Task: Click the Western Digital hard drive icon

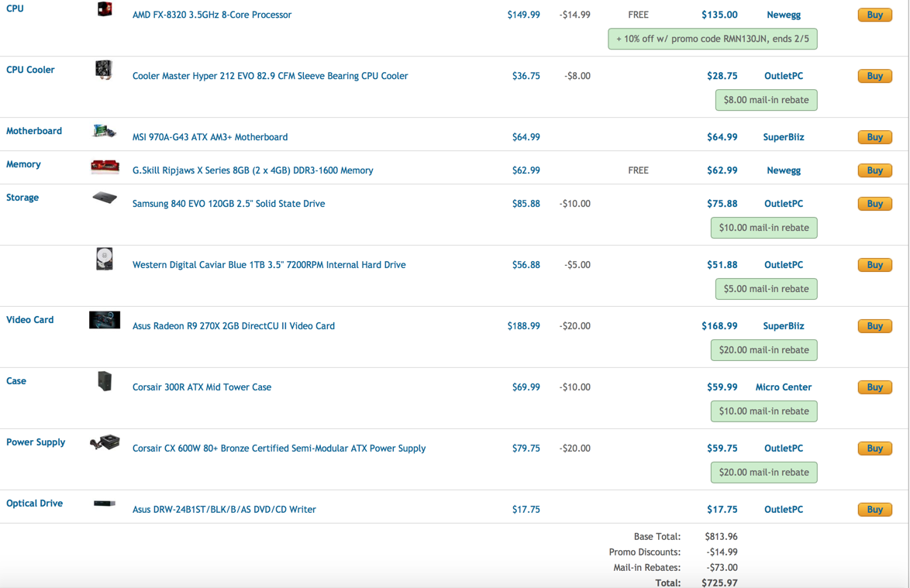Action: 105,259
